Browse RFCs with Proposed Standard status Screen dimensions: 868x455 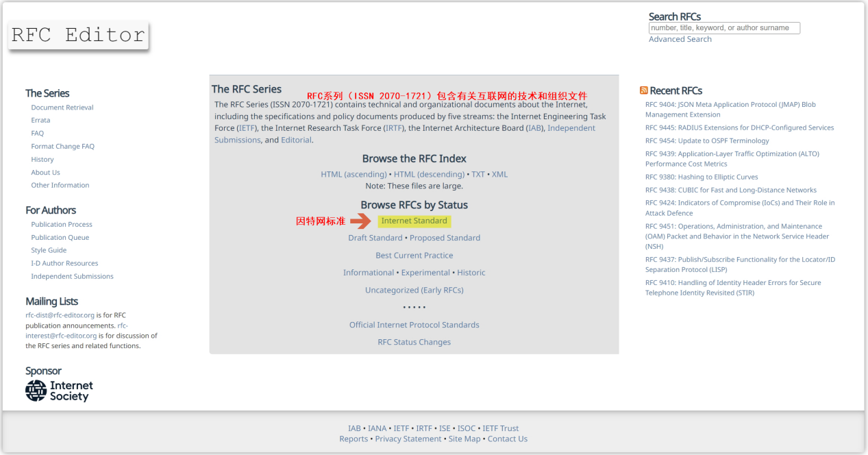[x=445, y=238]
